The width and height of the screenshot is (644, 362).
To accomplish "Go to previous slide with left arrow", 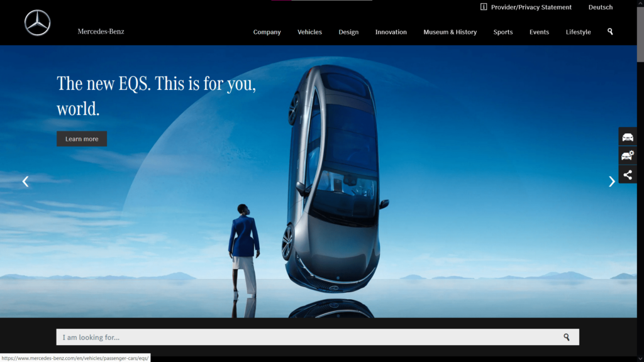I will tap(25, 182).
